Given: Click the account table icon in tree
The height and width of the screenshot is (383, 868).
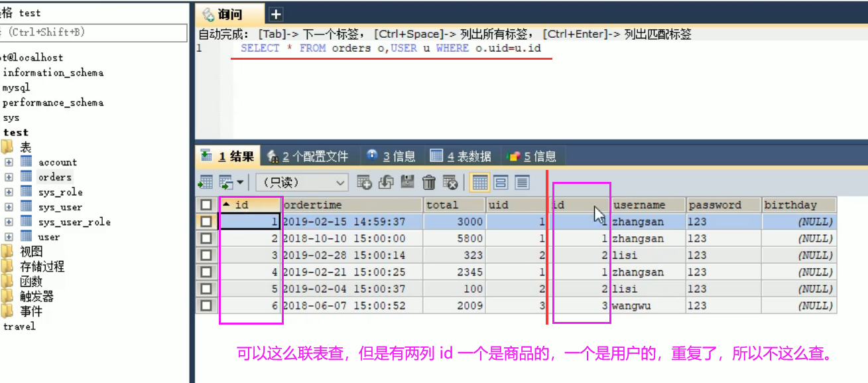Looking at the screenshot, I should click(27, 161).
